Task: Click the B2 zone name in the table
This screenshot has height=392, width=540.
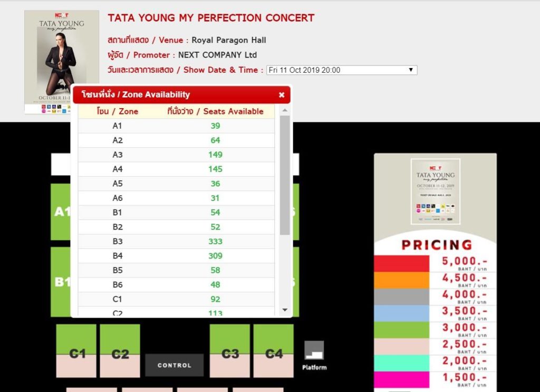Action: tap(118, 227)
